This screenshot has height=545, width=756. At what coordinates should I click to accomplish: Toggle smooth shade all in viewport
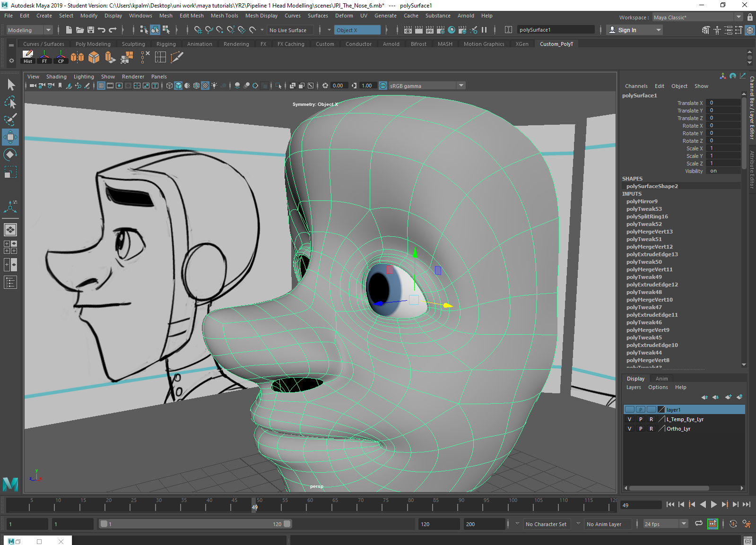click(x=178, y=86)
